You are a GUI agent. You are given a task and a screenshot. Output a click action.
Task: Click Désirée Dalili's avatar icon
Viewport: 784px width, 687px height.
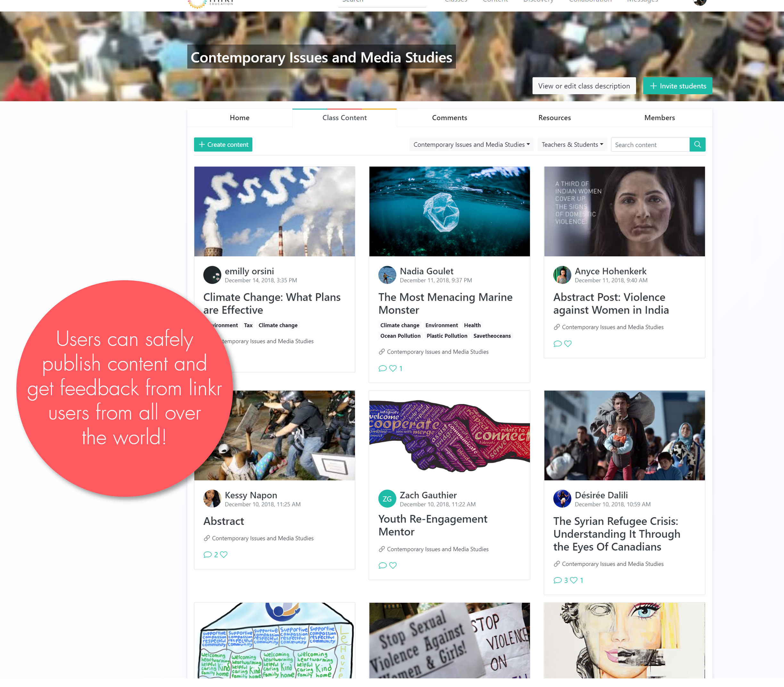(562, 499)
